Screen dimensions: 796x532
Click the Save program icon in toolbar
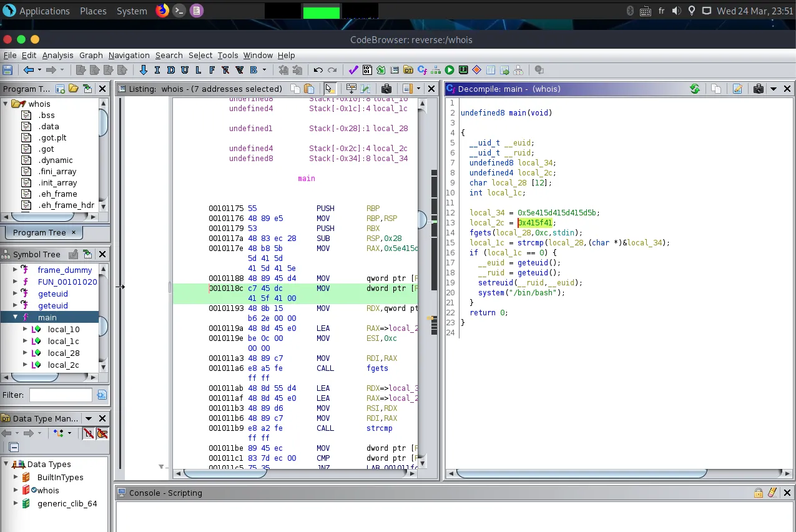click(8, 70)
